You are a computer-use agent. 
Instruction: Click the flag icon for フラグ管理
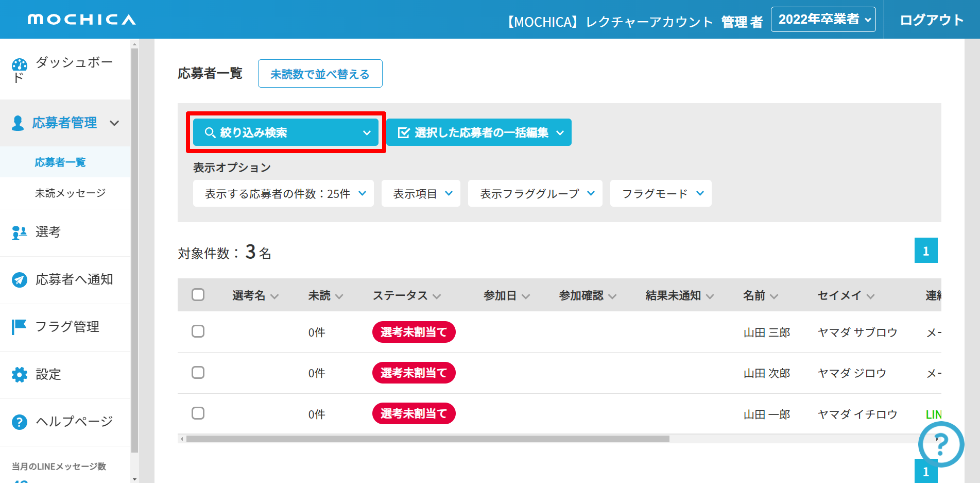19,327
